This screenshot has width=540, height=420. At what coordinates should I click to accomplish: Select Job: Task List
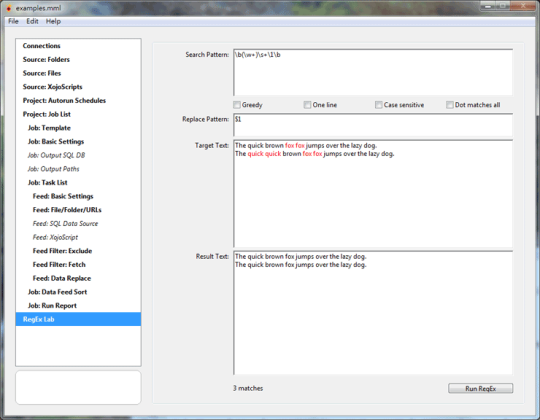[78, 182]
